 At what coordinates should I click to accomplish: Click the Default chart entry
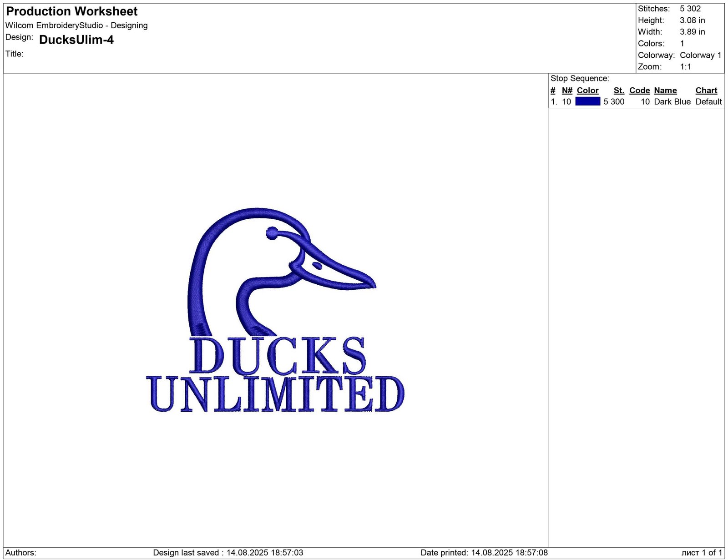pos(708,102)
